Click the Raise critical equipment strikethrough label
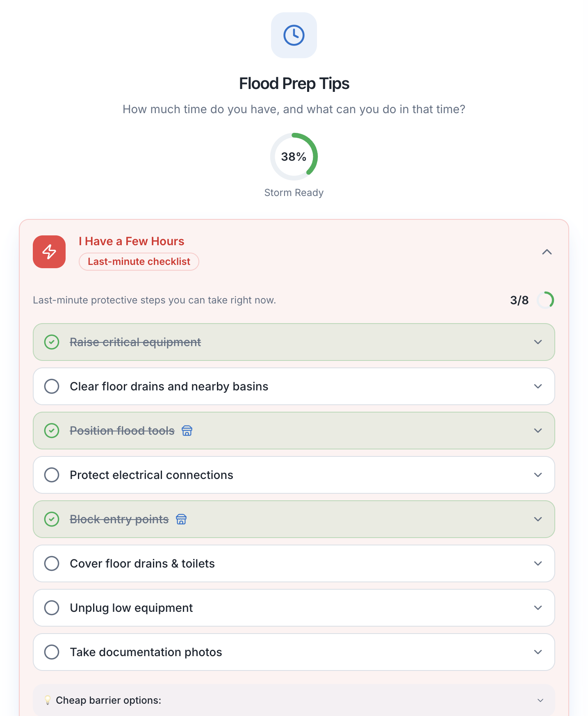588x716 pixels. pyautogui.click(x=135, y=342)
